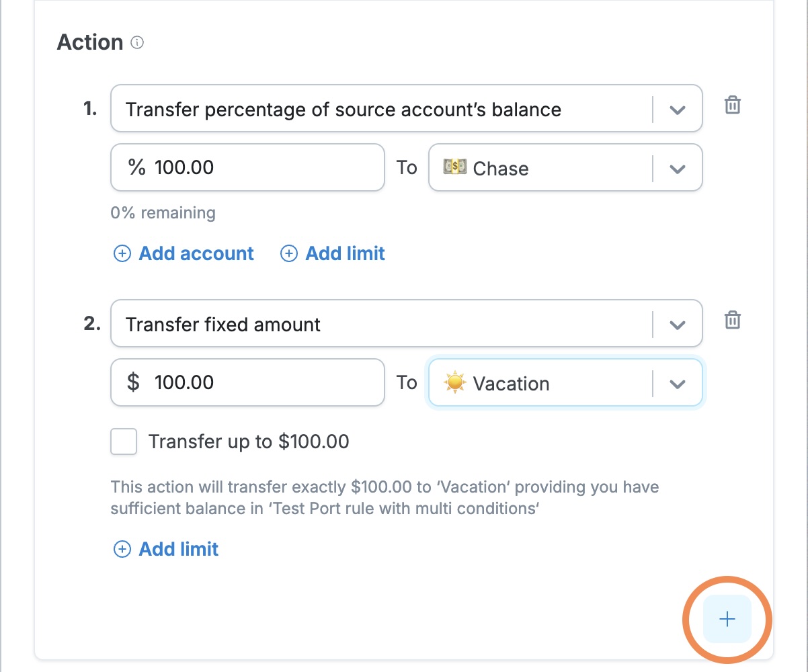
Task: Click the Transfer up to $100.00 label
Action: click(249, 442)
